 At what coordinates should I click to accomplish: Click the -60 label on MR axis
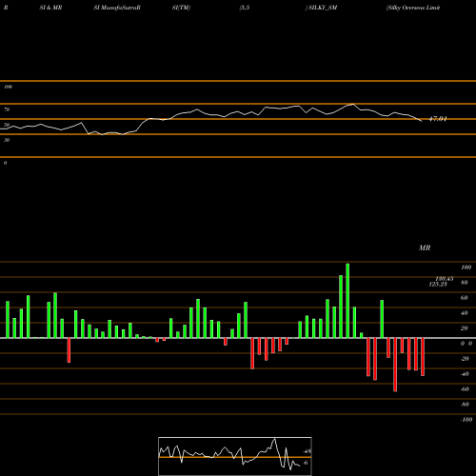(x=465, y=389)
